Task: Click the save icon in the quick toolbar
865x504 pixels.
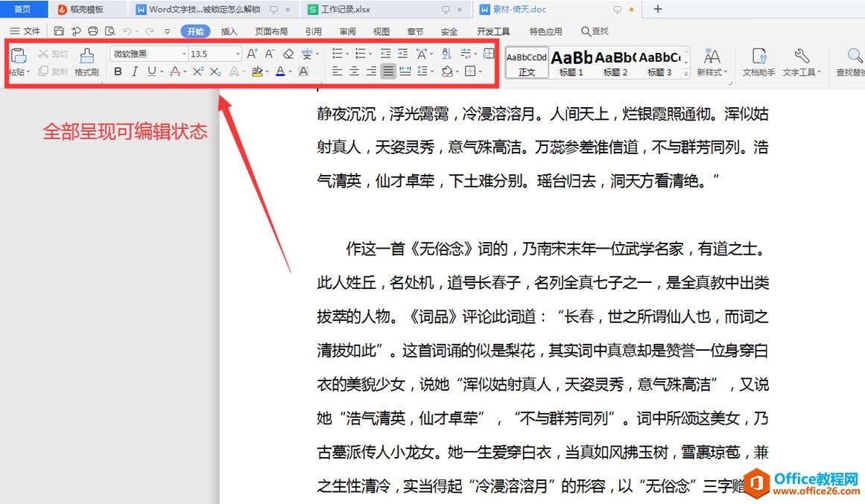Action: [x=59, y=31]
